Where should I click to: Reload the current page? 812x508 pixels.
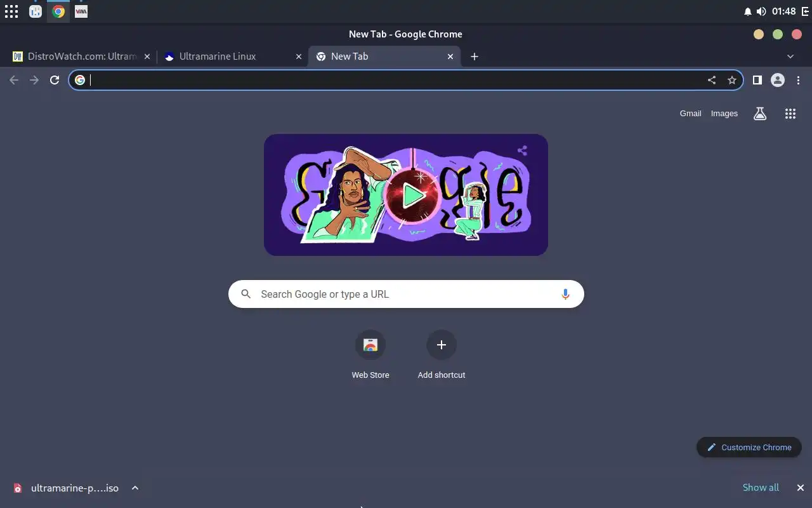[x=55, y=80]
